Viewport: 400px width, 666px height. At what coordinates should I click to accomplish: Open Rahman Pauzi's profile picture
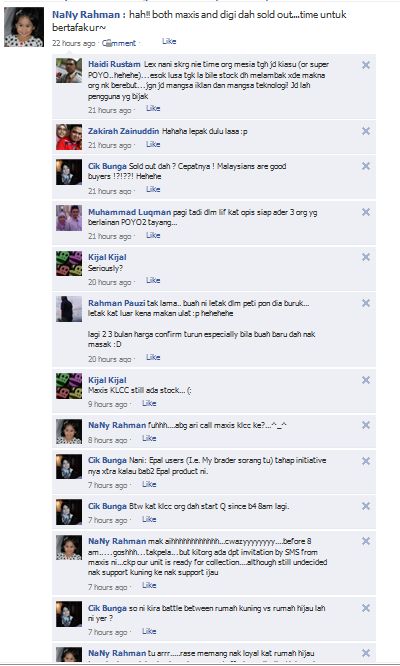pyautogui.click(x=69, y=309)
